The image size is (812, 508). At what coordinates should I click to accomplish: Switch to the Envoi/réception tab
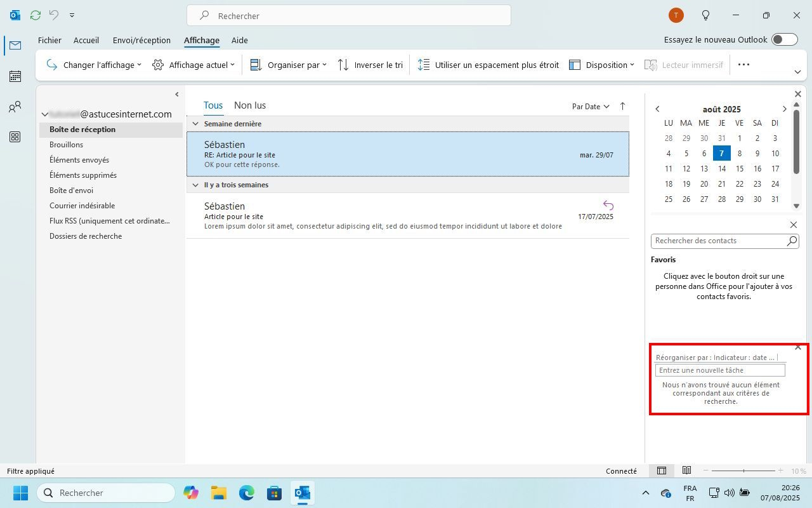coord(141,40)
